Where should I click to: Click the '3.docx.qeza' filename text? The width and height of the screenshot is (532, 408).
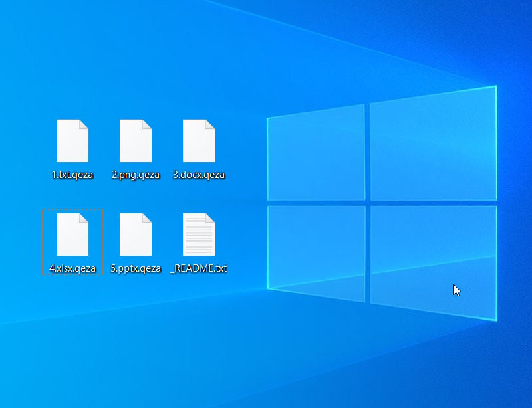tap(198, 175)
